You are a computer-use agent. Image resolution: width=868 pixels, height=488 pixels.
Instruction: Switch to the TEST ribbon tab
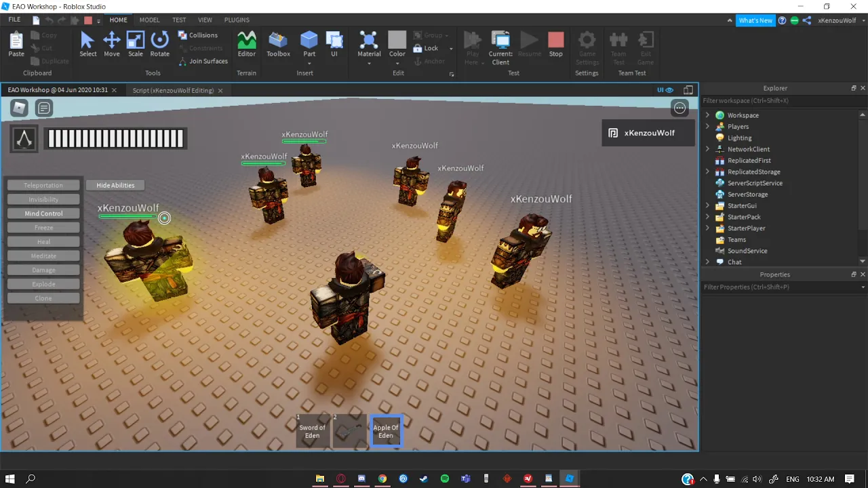click(179, 20)
